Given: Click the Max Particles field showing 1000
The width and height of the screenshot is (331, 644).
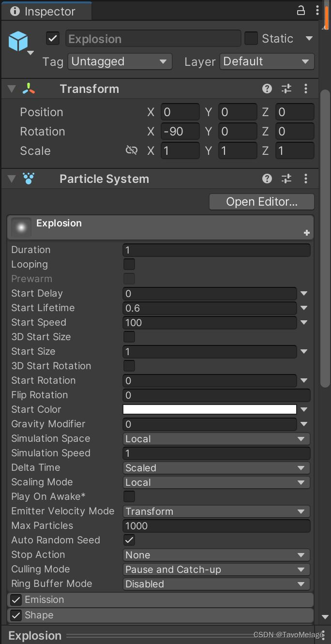Looking at the screenshot, I should click(x=216, y=526).
